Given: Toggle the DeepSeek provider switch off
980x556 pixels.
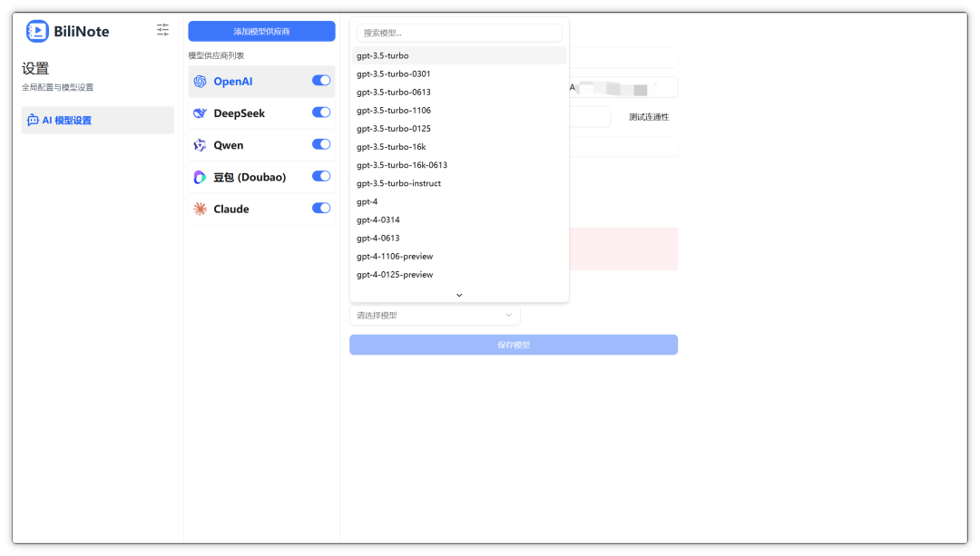Looking at the screenshot, I should (x=321, y=112).
